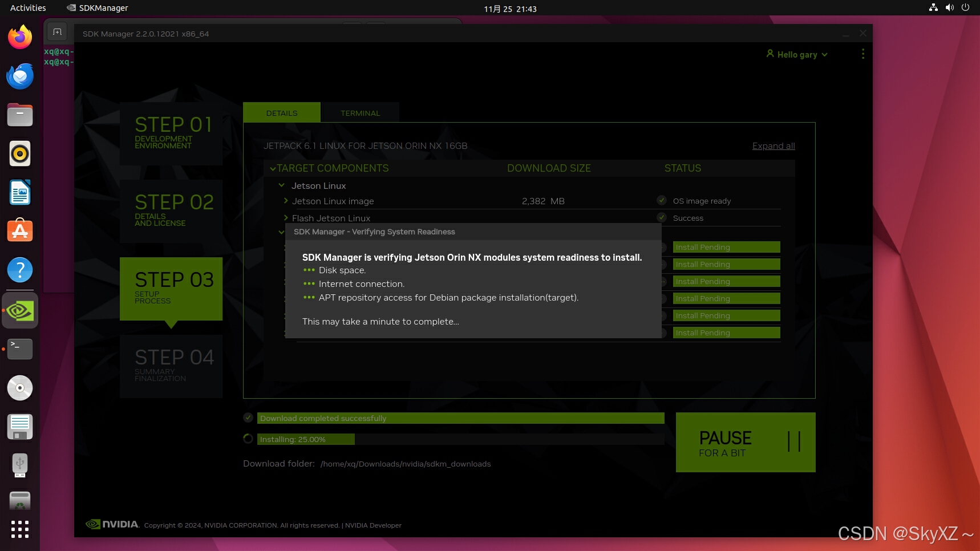This screenshot has height=551, width=980.
Task: Go to STEP 04 Summary Finalization
Action: click(171, 366)
